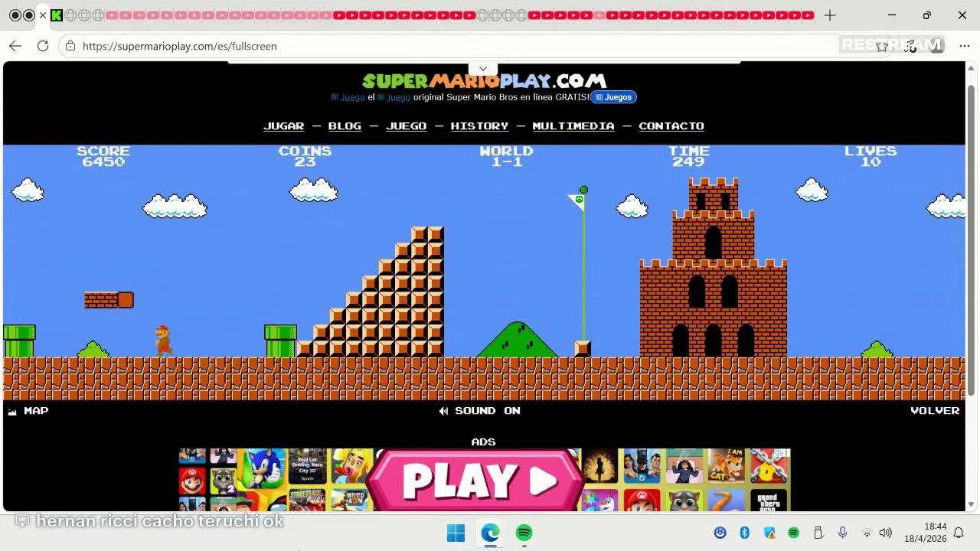Click the flagpole green flag in the game
This screenshot has width=980, height=551.
click(577, 201)
